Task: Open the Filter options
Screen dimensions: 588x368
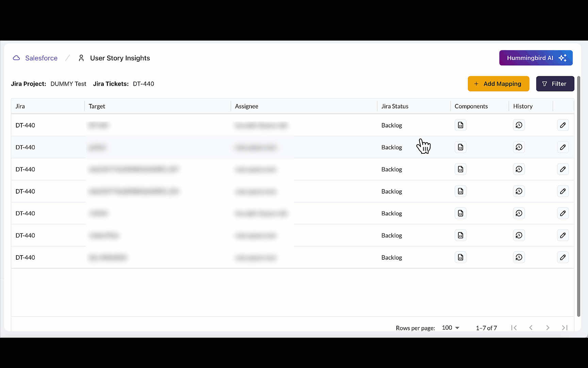Action: (555, 84)
